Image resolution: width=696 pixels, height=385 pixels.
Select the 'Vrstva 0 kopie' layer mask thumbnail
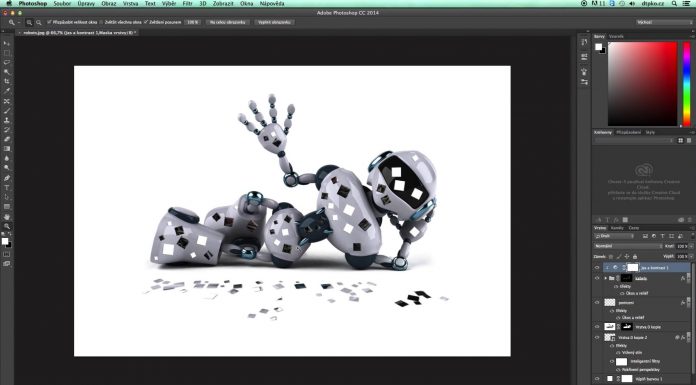pos(626,327)
